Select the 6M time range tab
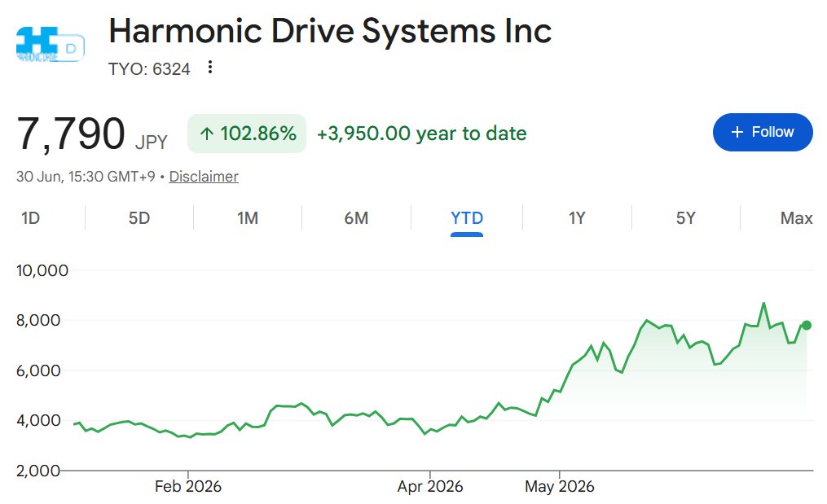 click(x=356, y=217)
